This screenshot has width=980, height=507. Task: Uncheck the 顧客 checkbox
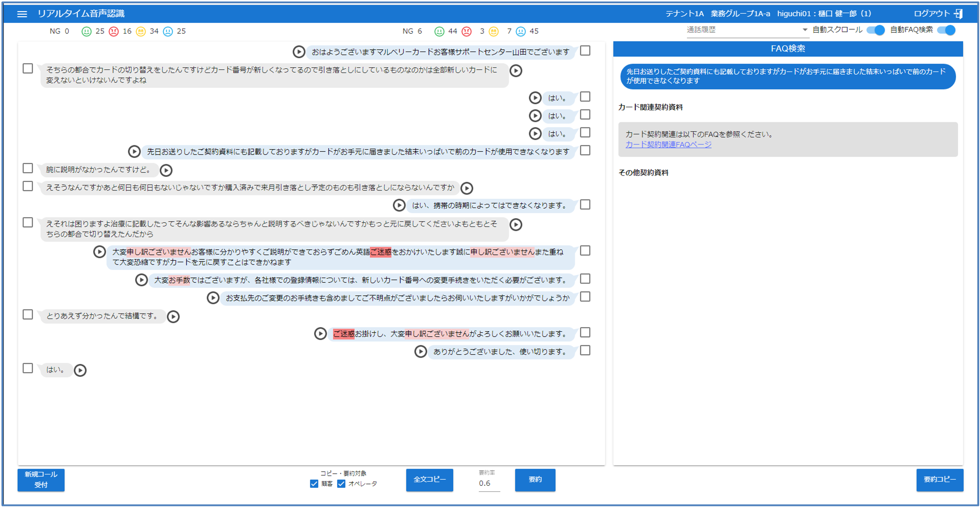pos(313,484)
